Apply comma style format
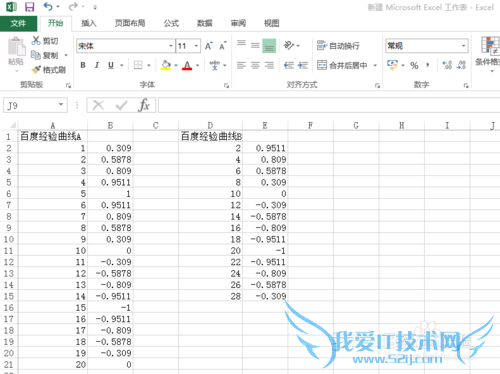This screenshot has height=374, width=500. tap(428, 65)
